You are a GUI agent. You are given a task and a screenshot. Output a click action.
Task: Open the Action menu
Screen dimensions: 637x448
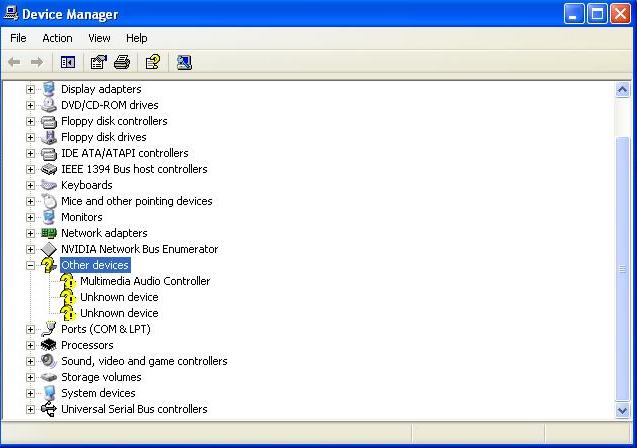coord(57,38)
